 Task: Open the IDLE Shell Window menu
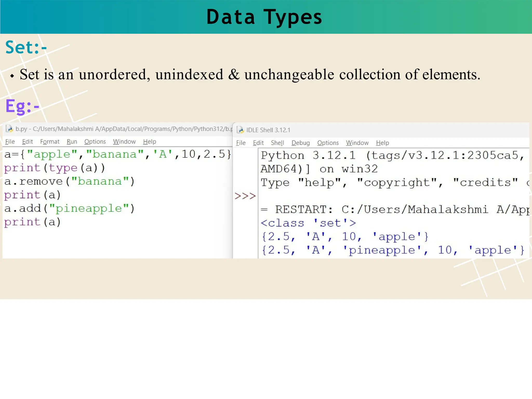pyautogui.click(x=357, y=143)
